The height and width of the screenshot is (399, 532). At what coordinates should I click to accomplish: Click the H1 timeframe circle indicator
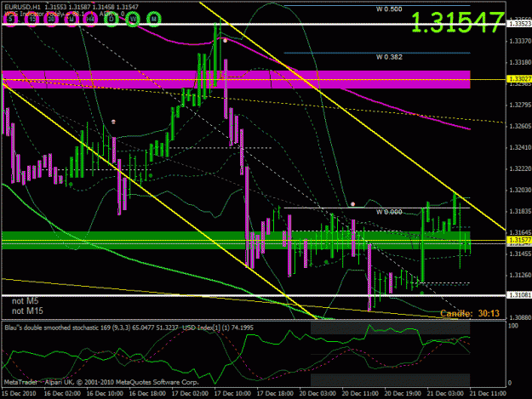[72, 19]
